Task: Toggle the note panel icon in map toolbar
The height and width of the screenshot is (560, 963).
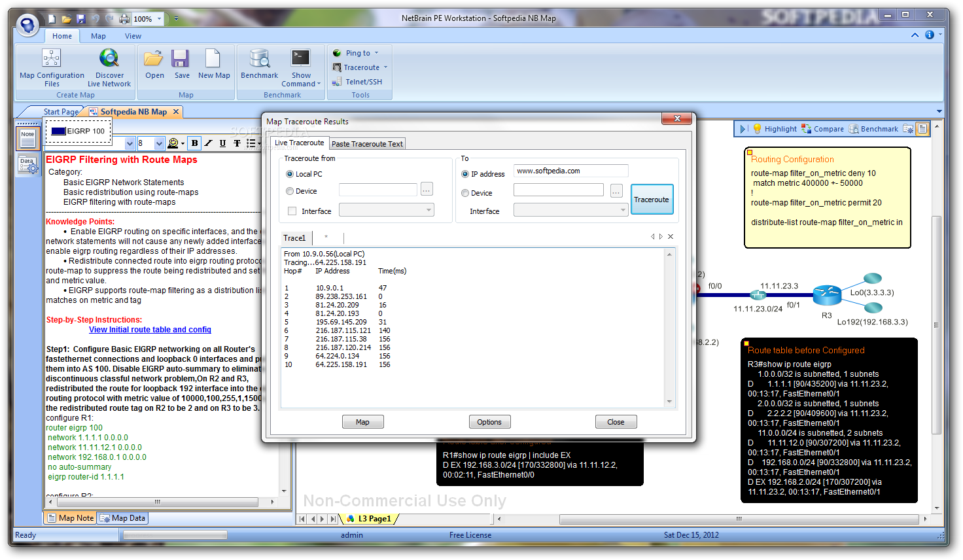Action: point(922,129)
